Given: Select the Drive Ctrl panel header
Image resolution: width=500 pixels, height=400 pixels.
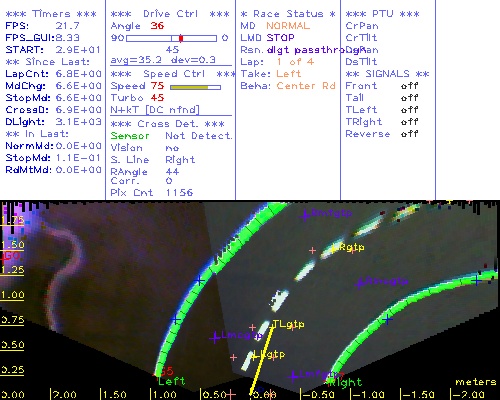Looking at the screenshot, I should pyautogui.click(x=170, y=14).
